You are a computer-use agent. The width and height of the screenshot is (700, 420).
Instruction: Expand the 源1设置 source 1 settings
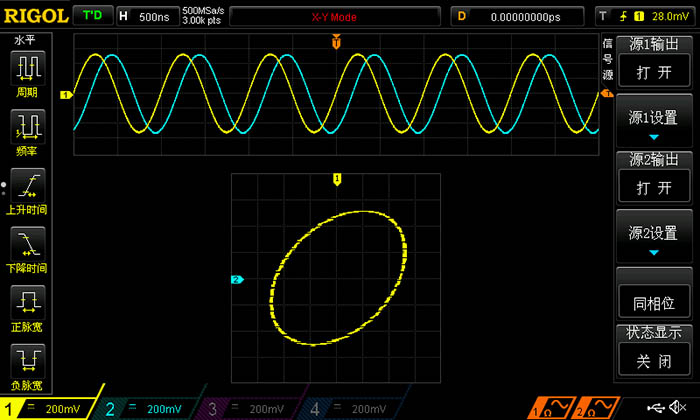(656, 123)
